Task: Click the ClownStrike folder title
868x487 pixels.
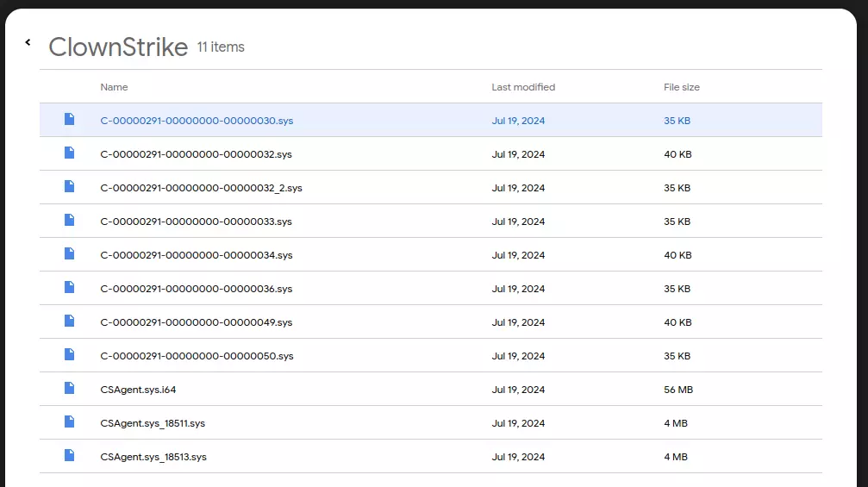Action: (118, 47)
